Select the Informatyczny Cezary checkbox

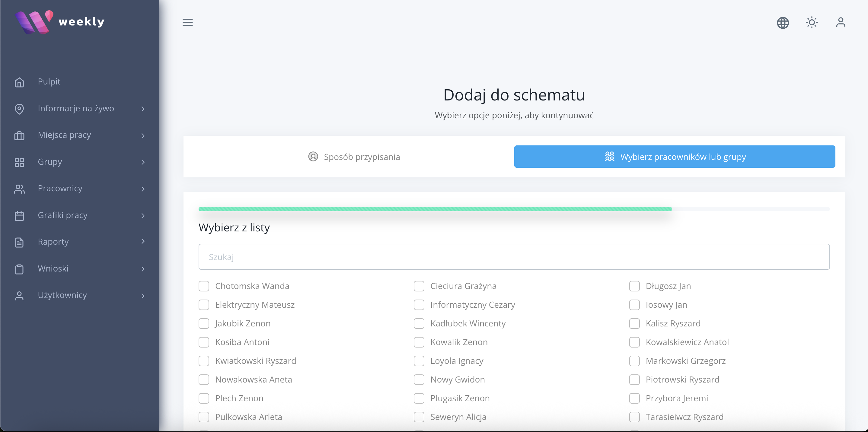point(419,305)
